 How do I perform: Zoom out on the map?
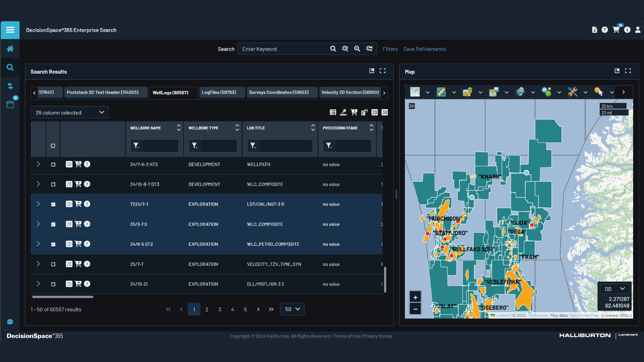click(x=415, y=309)
